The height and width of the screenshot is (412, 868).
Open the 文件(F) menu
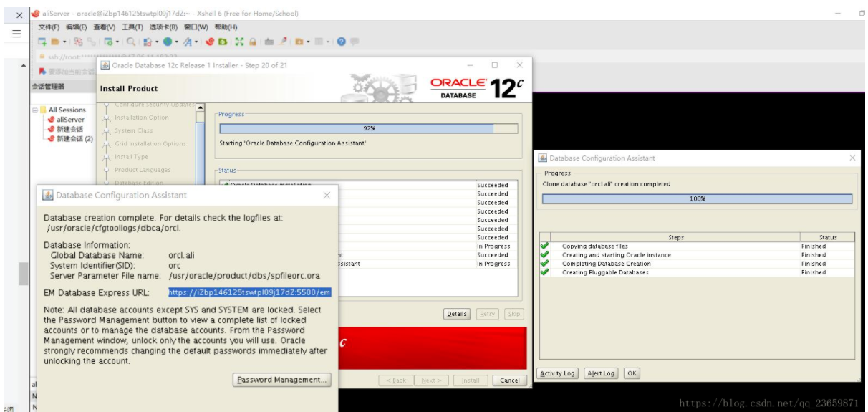(49, 27)
